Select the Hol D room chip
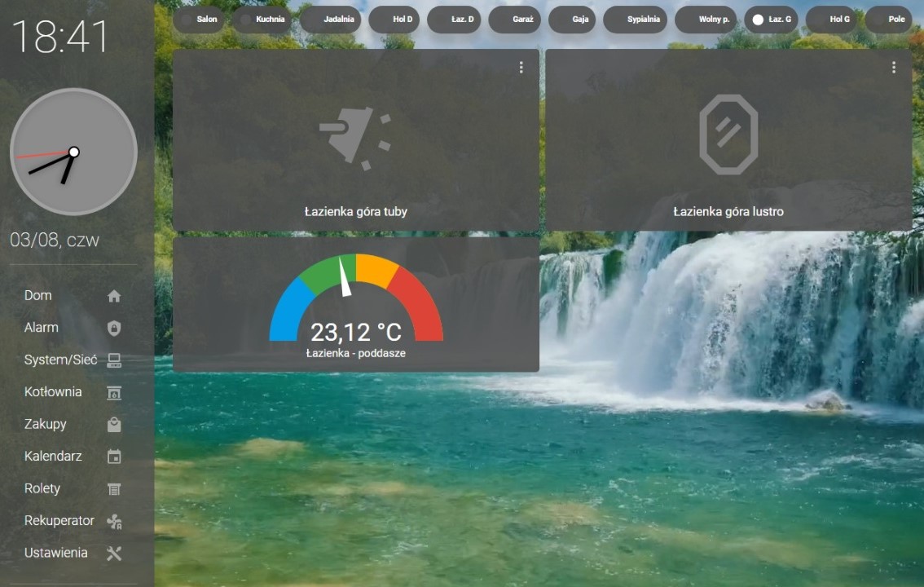The height and width of the screenshot is (587, 924). pyautogui.click(x=394, y=20)
